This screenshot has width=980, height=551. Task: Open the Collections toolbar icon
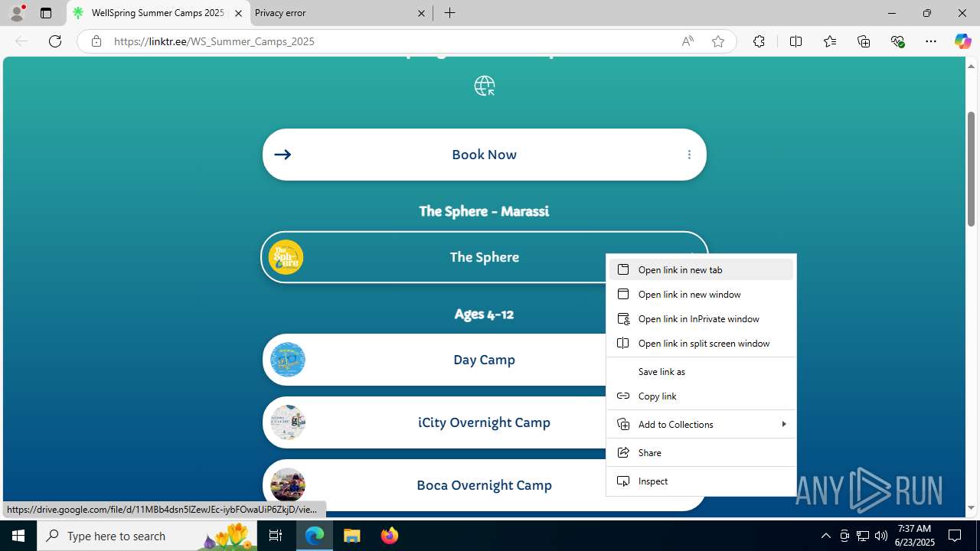(864, 41)
